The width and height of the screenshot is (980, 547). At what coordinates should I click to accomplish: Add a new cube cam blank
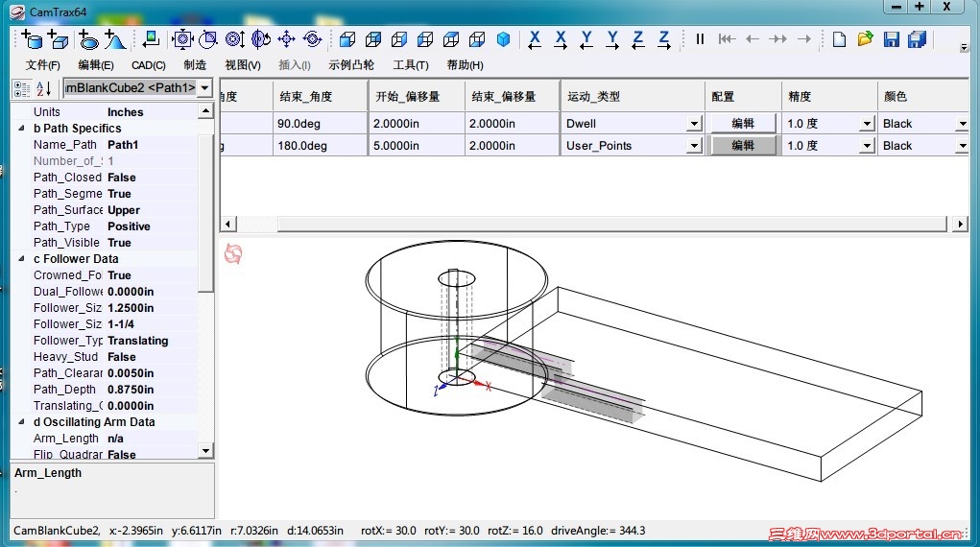pyautogui.click(x=59, y=39)
